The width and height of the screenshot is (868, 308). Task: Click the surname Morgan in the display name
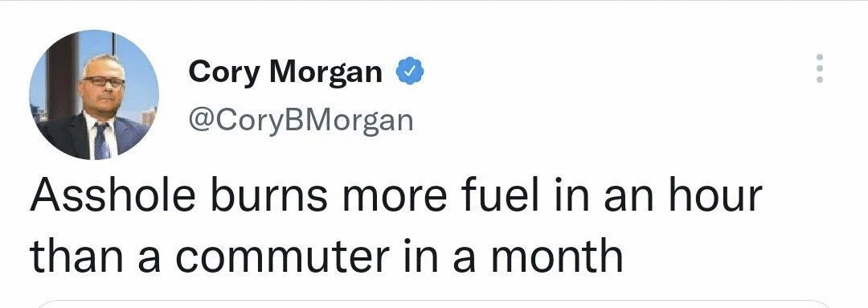(325, 73)
